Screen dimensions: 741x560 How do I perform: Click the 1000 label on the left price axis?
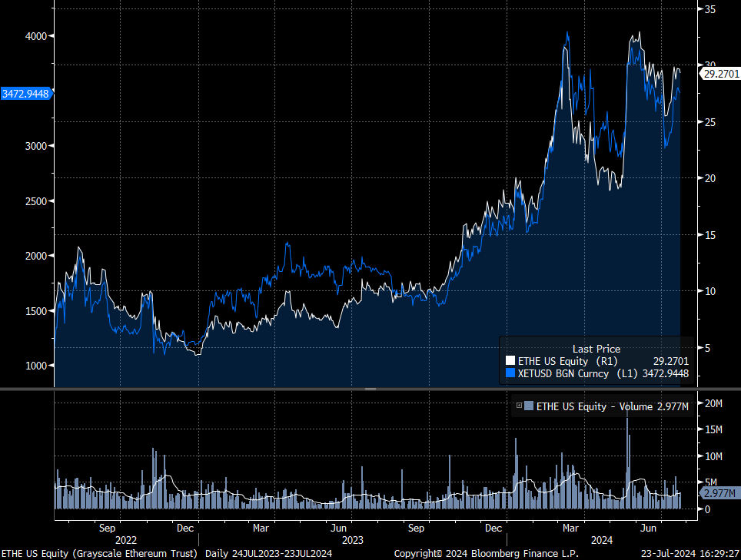pyautogui.click(x=36, y=366)
